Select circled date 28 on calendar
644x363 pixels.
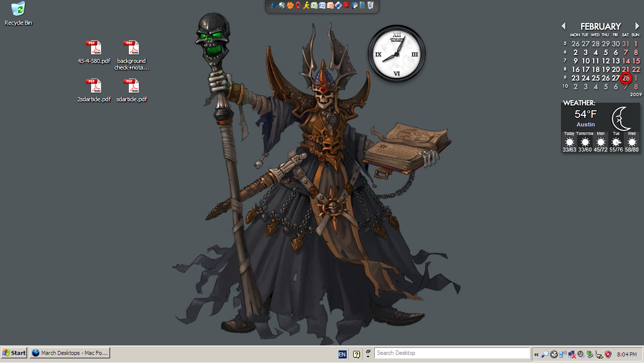point(626,78)
